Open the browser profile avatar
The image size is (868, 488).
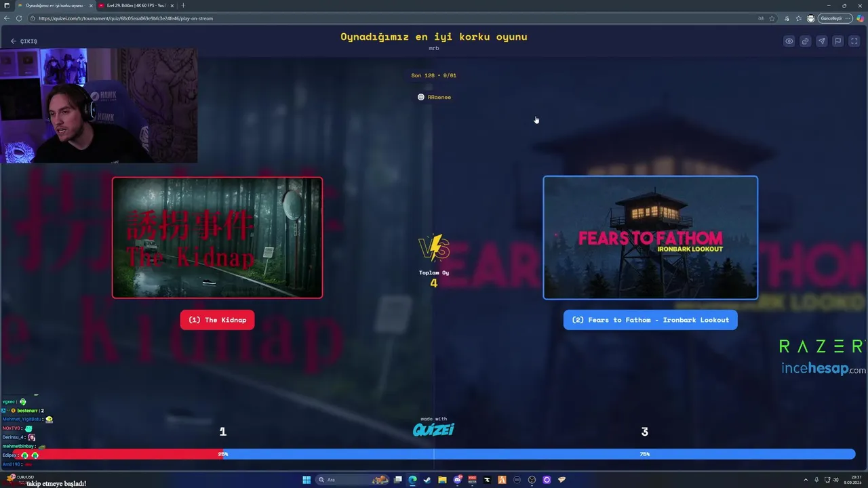pyautogui.click(x=811, y=18)
